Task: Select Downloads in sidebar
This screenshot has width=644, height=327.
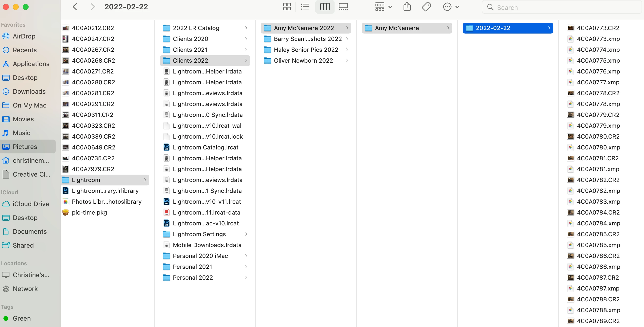Action: [29, 91]
